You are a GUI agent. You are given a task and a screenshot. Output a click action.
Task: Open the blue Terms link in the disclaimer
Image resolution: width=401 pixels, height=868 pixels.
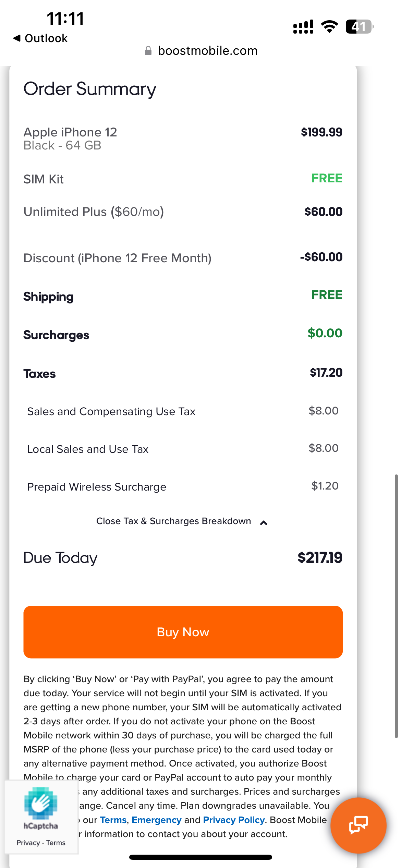(x=113, y=820)
